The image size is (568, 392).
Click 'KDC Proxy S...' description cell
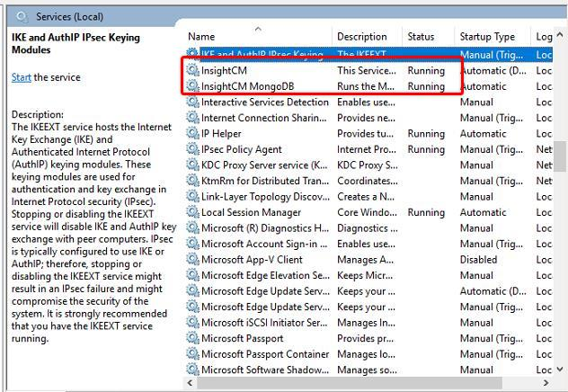tap(368, 165)
